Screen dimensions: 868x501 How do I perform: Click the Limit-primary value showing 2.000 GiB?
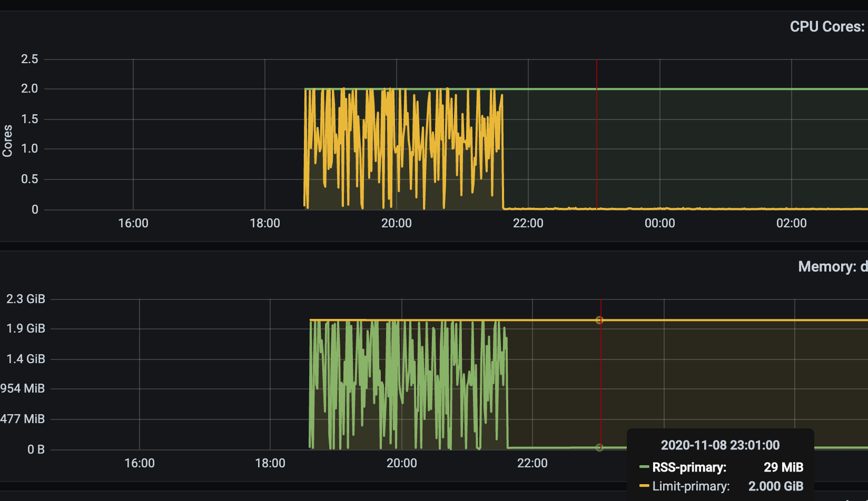click(x=775, y=486)
